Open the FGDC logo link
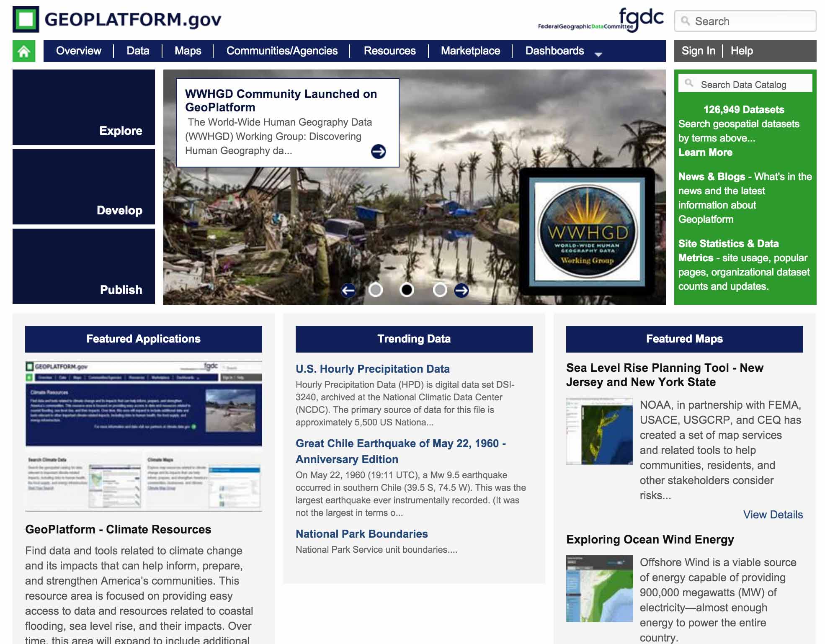Screen dimensions: 825x644 pyautogui.click(x=601, y=20)
